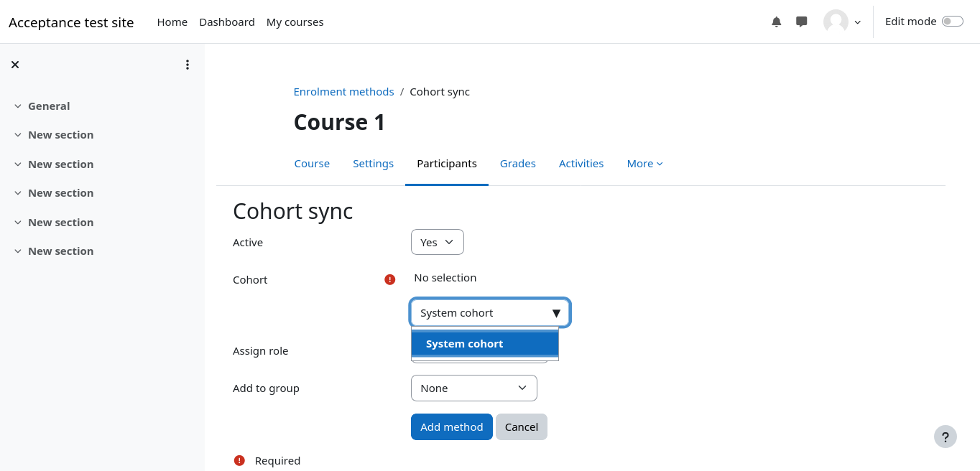This screenshot has height=471, width=980.
Task: Click the help question mark button
Action: tap(945, 437)
